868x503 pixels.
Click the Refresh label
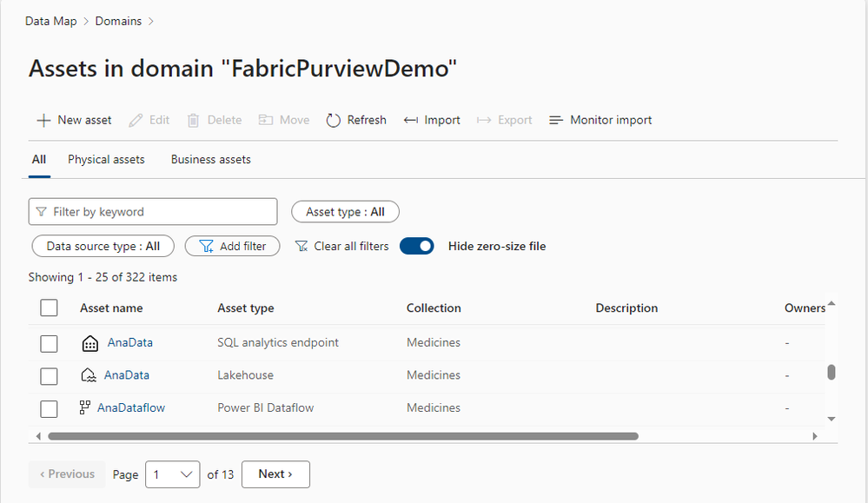tap(367, 120)
